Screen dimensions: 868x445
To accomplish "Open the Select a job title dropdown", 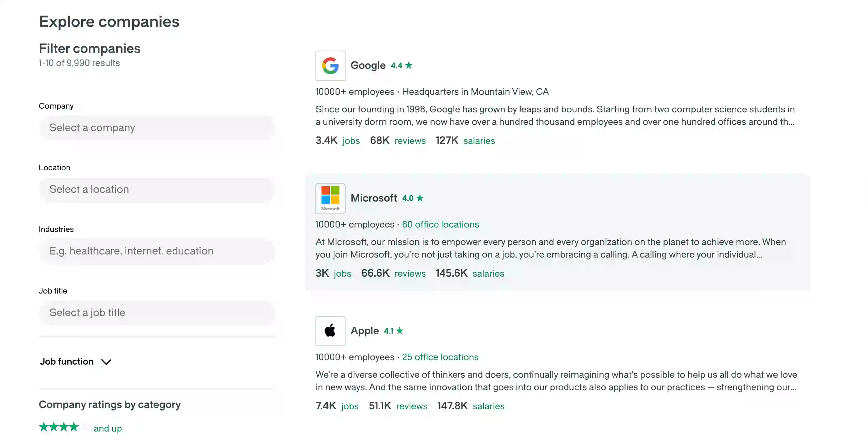I will point(157,313).
